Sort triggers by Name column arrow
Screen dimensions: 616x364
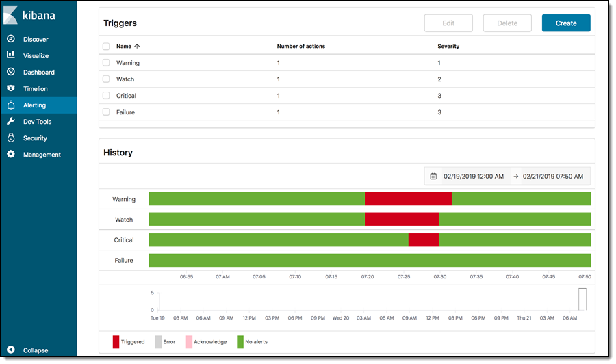[x=137, y=47]
